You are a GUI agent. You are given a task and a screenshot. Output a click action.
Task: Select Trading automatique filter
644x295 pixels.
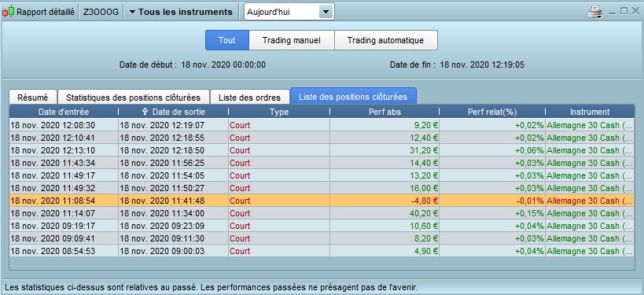(385, 40)
